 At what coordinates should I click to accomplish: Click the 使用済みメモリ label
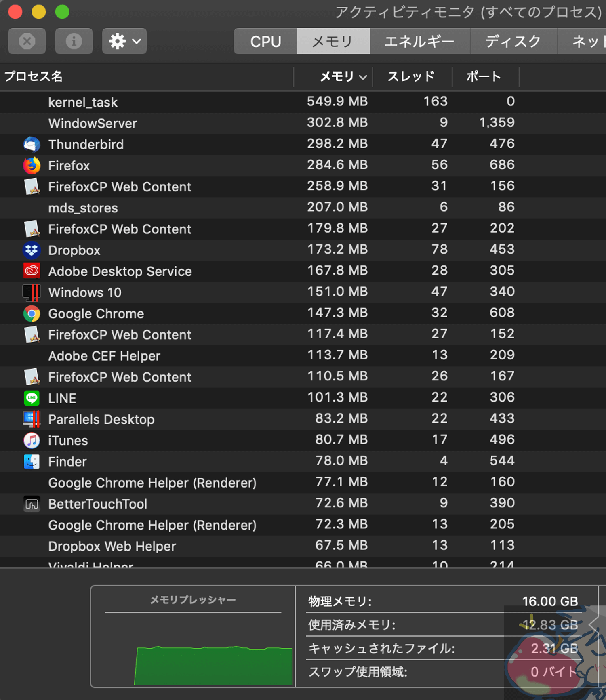click(x=352, y=625)
